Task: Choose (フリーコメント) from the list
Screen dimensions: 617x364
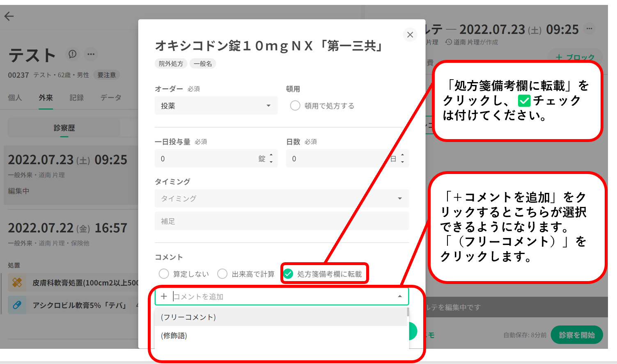Action: (281, 317)
